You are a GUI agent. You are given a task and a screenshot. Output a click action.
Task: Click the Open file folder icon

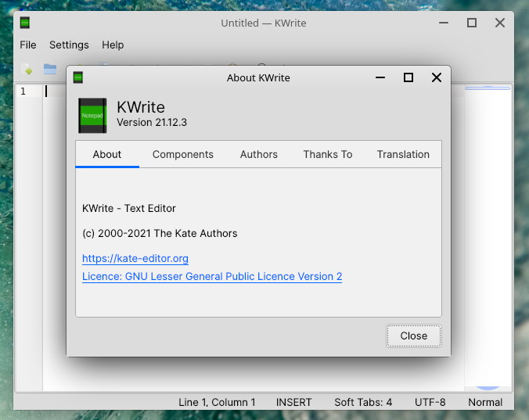pyautogui.click(x=50, y=69)
